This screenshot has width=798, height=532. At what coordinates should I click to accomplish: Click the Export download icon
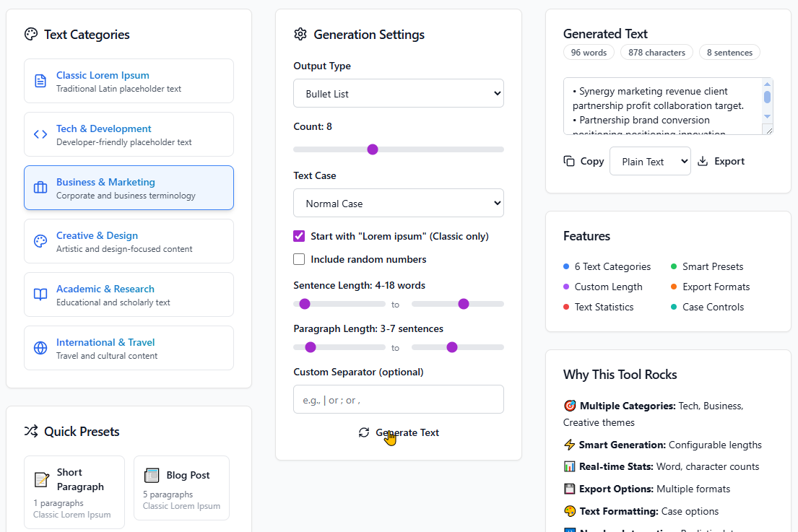click(703, 161)
